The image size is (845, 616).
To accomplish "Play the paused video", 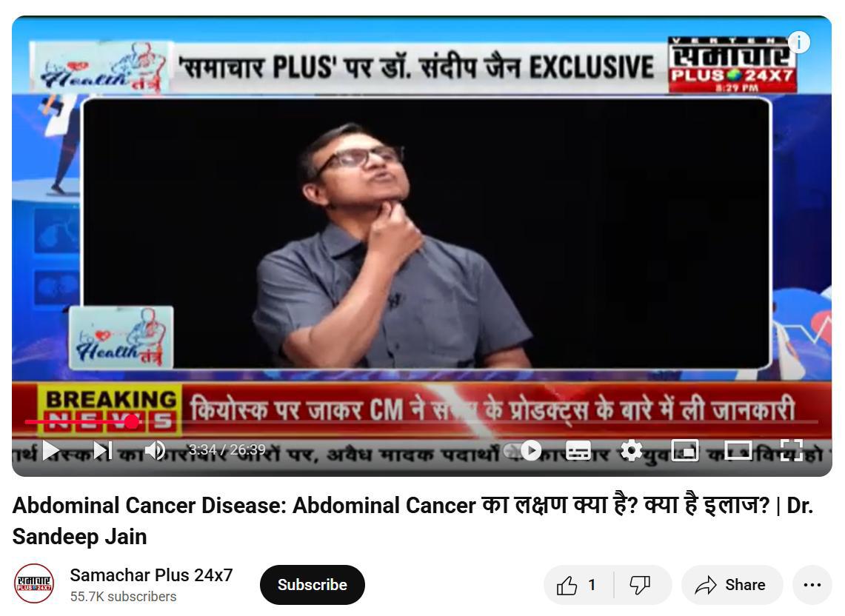I will click(50, 450).
